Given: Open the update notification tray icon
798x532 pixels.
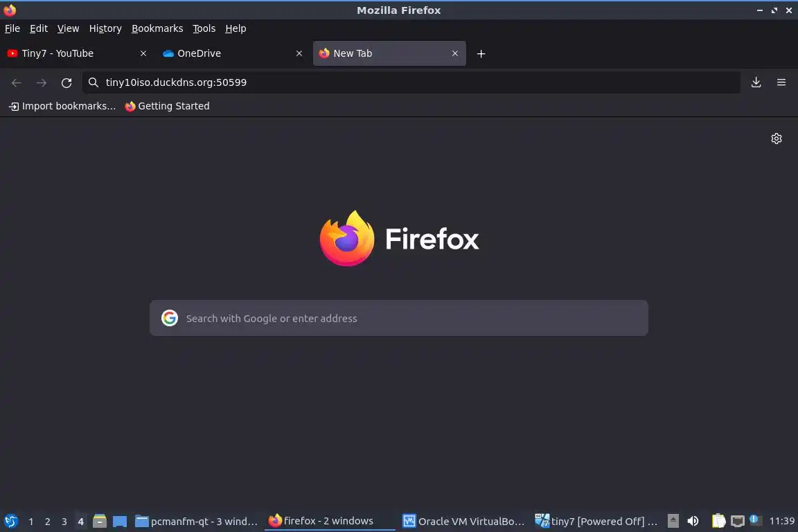Looking at the screenshot, I should pos(755,520).
